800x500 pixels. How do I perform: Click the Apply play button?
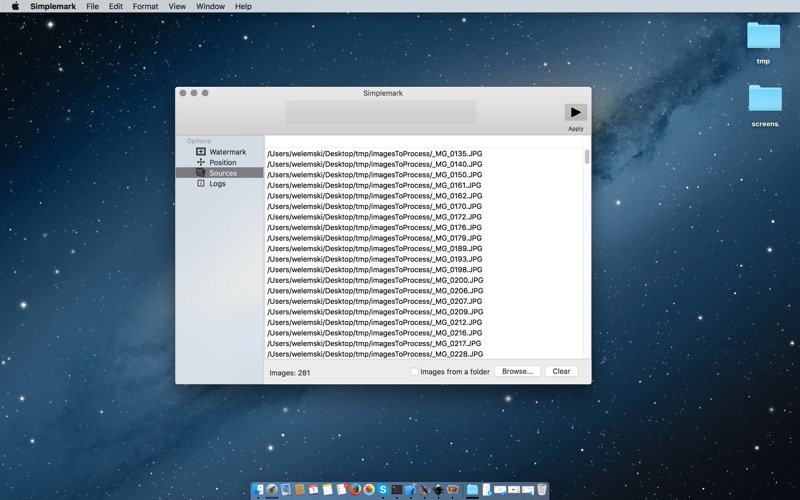(575, 113)
